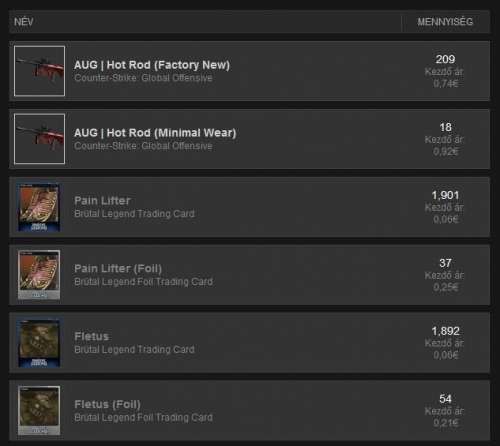
Task: Select the Fletus trading card image
Action: (x=39, y=343)
